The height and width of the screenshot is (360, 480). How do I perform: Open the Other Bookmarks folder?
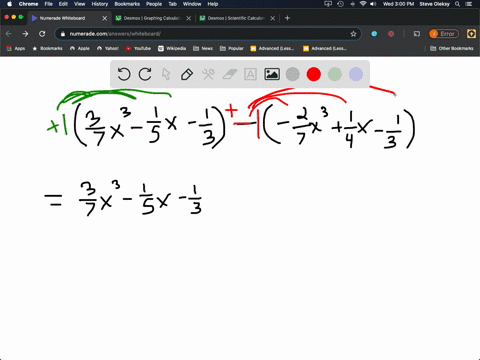(452, 48)
